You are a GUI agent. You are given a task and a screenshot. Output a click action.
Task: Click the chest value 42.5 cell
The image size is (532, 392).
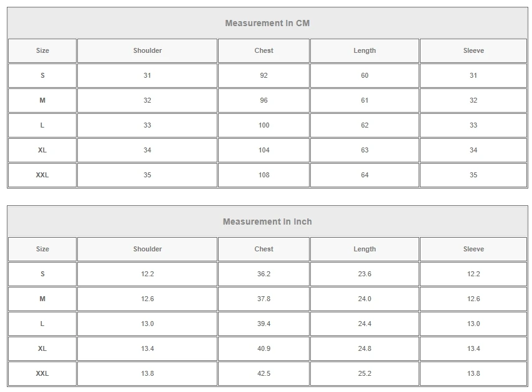[x=264, y=373]
